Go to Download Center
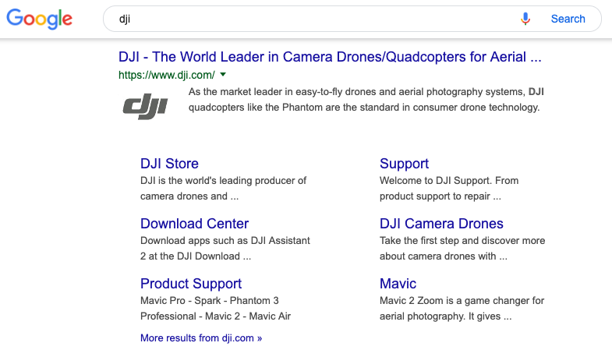Screen dimensions: 612x364 [194, 224]
